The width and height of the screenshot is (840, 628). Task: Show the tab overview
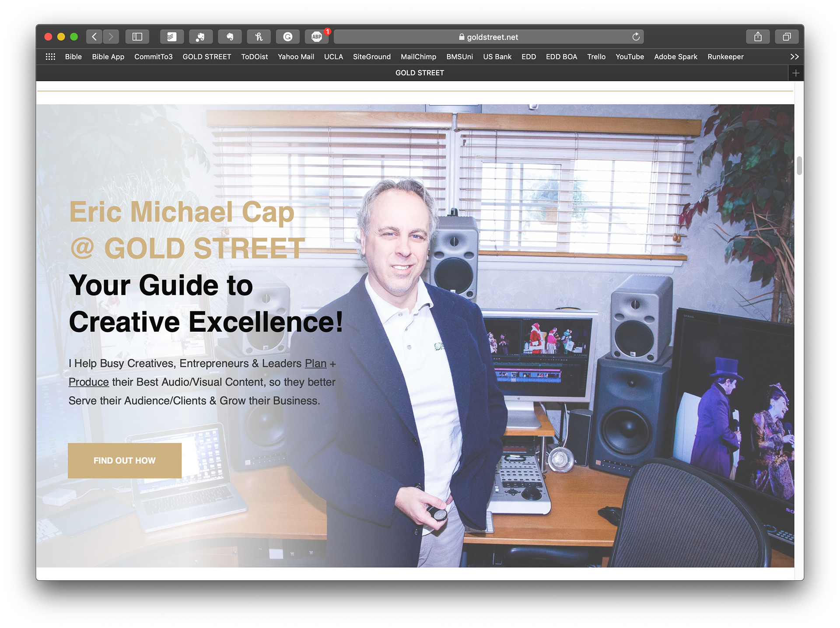(x=787, y=37)
